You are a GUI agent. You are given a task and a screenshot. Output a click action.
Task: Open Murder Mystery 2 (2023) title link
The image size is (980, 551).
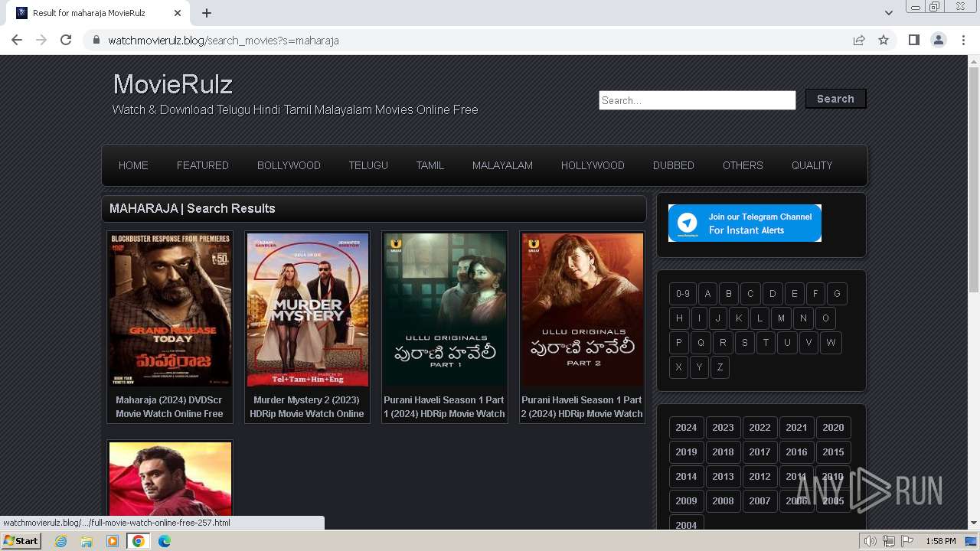[x=307, y=406]
